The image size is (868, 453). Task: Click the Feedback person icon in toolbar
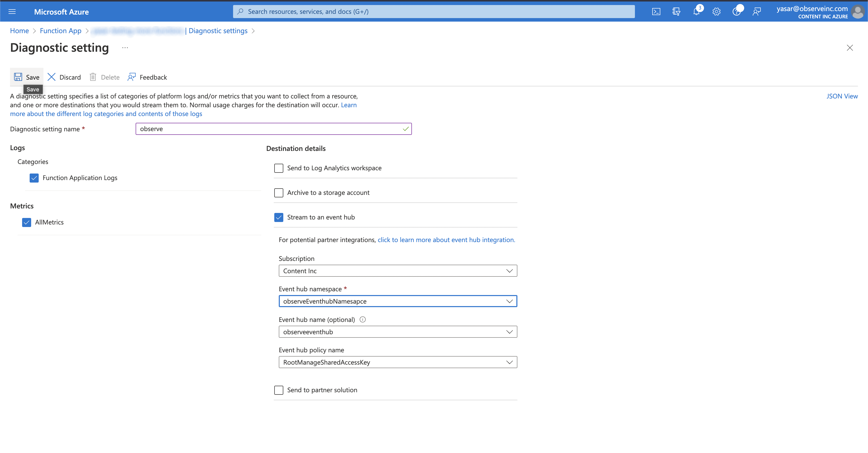tap(131, 77)
